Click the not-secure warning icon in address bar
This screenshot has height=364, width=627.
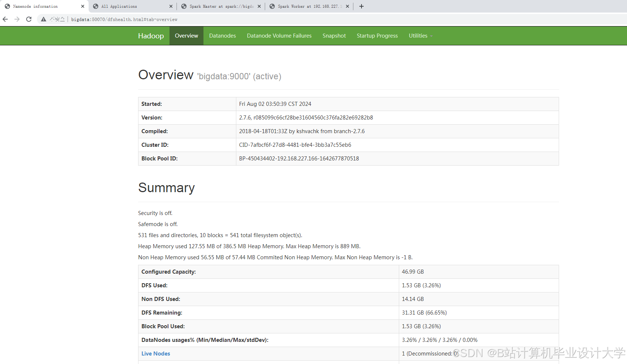(x=44, y=19)
